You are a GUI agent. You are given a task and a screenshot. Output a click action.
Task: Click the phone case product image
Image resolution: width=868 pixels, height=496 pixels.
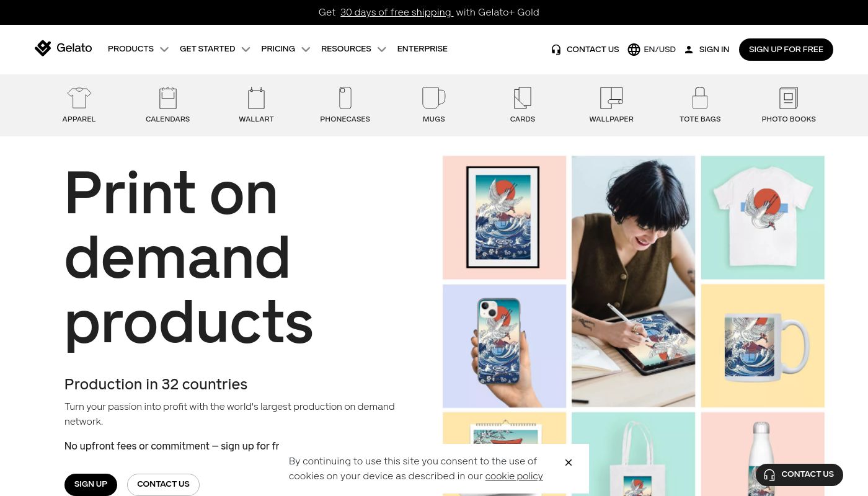pyautogui.click(x=505, y=346)
